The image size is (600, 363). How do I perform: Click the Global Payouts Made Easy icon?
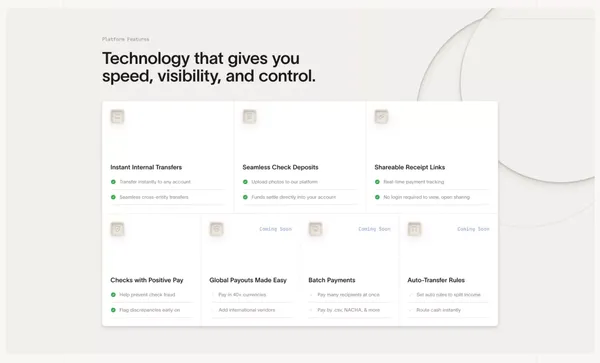click(x=217, y=229)
